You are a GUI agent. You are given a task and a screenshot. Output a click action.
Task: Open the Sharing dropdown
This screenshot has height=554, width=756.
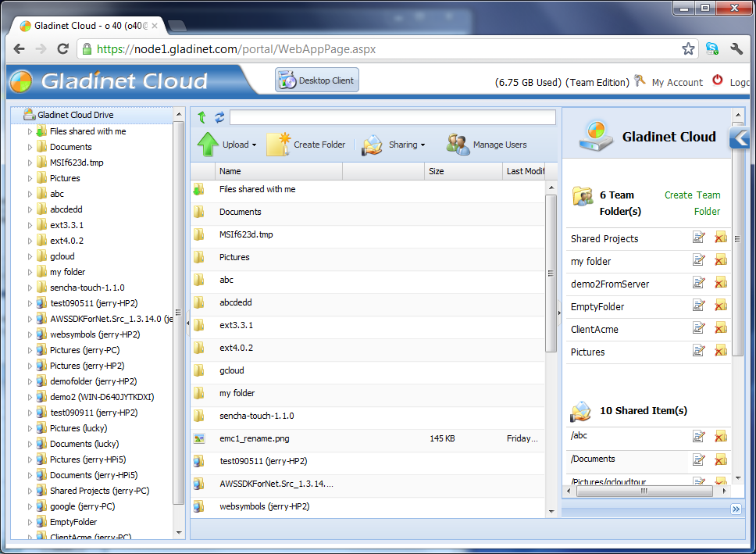(393, 145)
